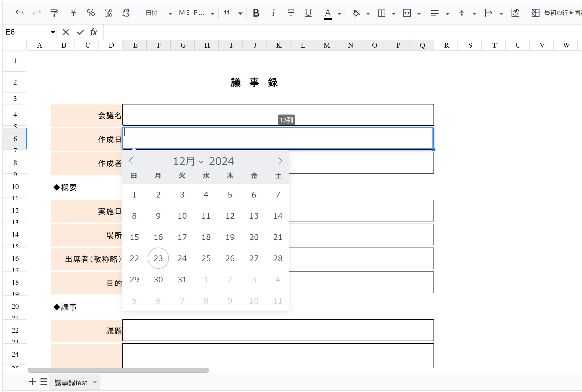Select row 2 header
Image resolution: width=582 pixels, height=392 pixels.
pos(15,82)
